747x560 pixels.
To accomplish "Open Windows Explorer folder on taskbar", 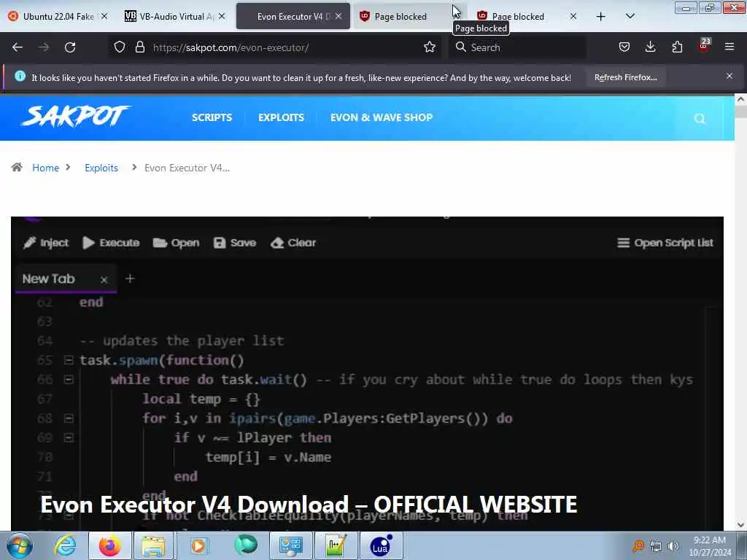I will [153, 545].
